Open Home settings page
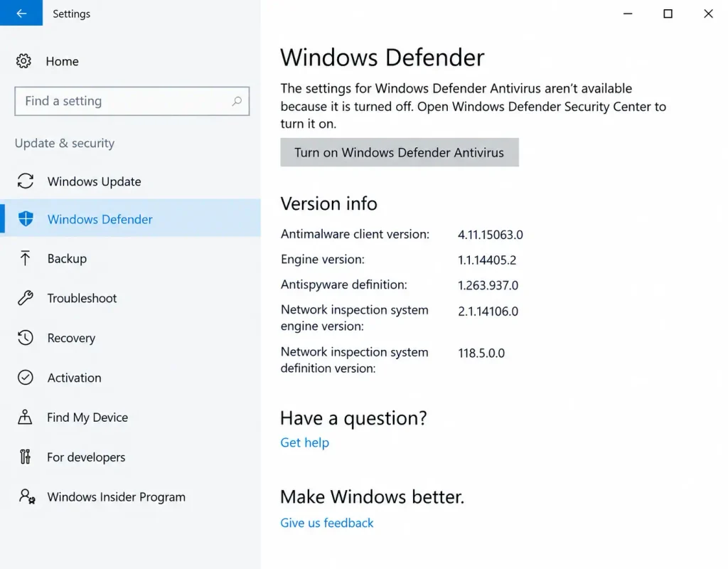 pos(63,61)
